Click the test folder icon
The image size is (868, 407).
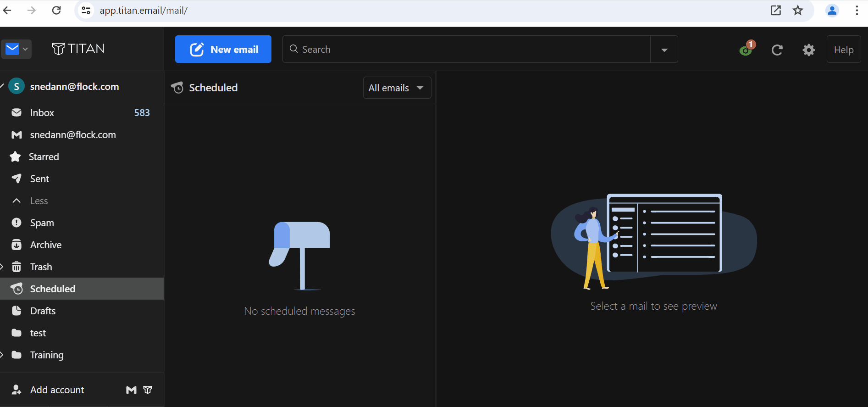tap(17, 333)
